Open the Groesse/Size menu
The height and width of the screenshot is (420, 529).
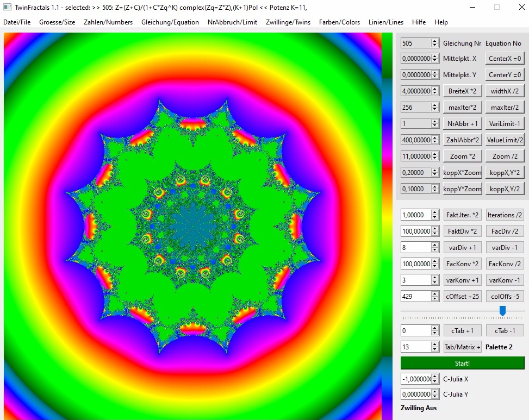coord(57,22)
